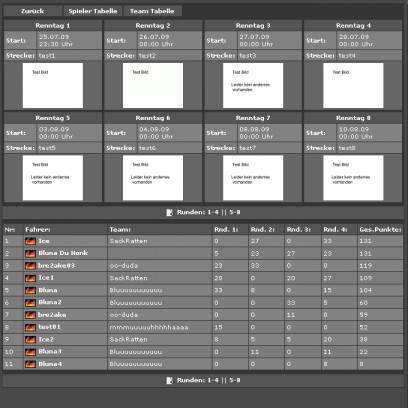Click the flag beside Bluna Du Honk
Screen dimensions: 408x408
point(30,253)
